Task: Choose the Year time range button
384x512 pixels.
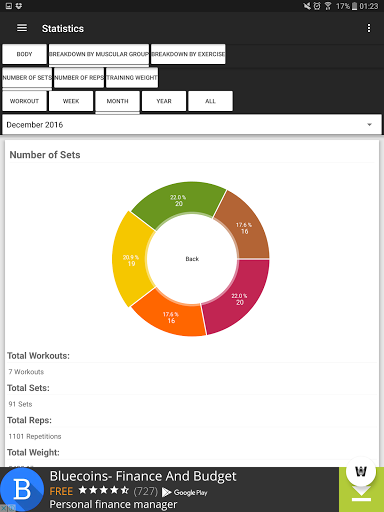Action: click(x=164, y=101)
